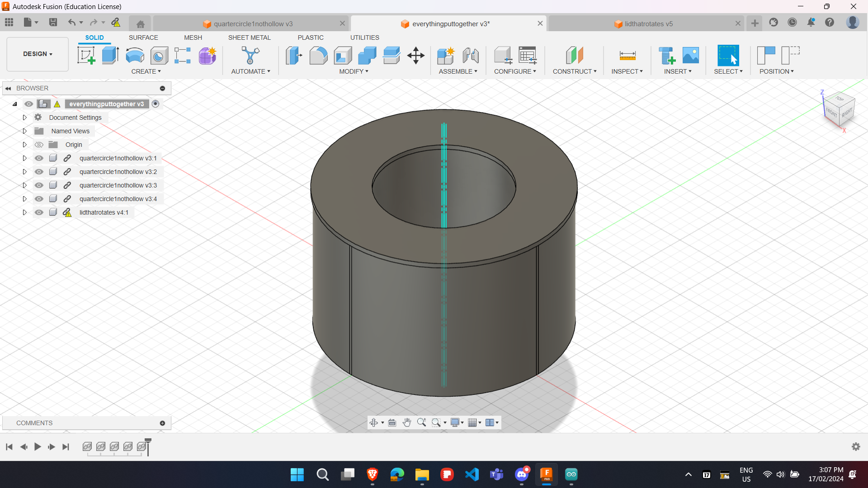Select the Fillet tool in Modify
868x488 pixels.
(x=318, y=56)
